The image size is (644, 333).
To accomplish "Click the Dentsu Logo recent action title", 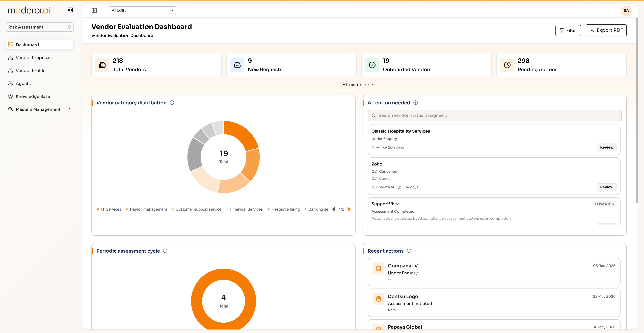I will [x=403, y=296].
